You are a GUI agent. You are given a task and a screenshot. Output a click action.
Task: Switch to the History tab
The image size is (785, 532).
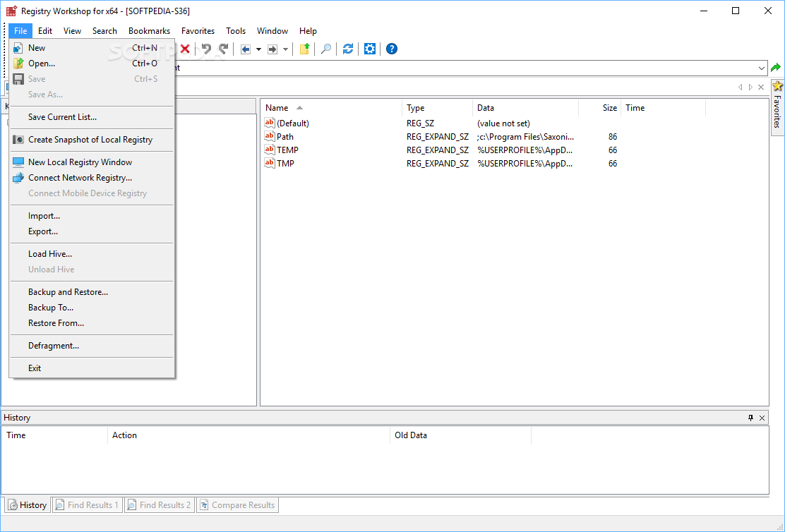(28, 505)
